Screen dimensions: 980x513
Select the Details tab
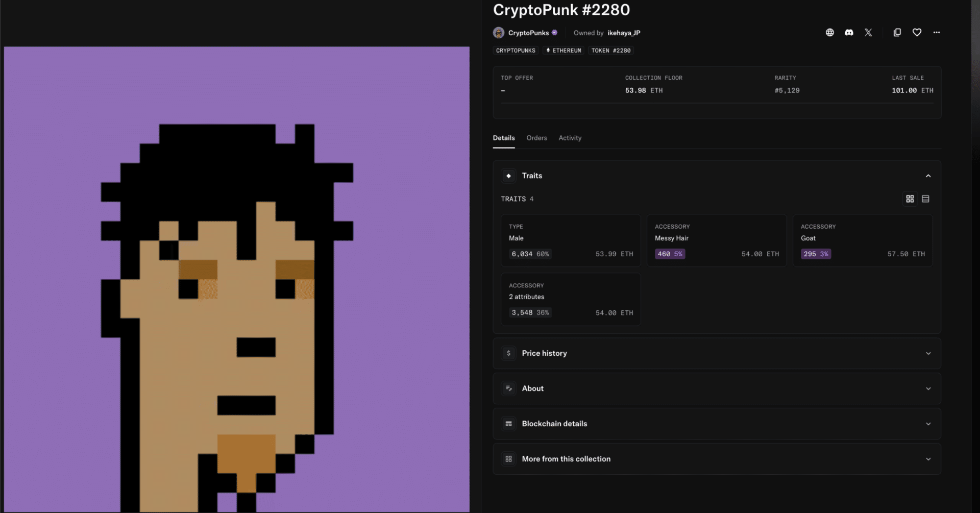tap(504, 138)
